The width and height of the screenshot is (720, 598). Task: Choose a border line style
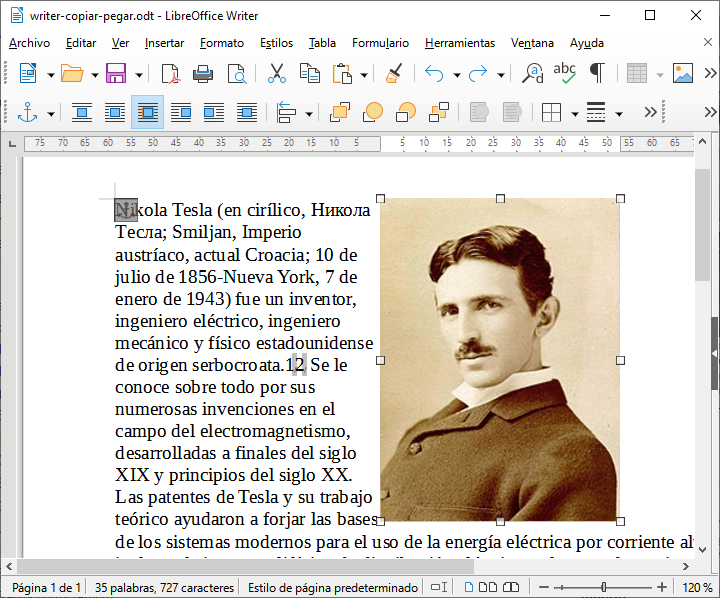tap(596, 113)
